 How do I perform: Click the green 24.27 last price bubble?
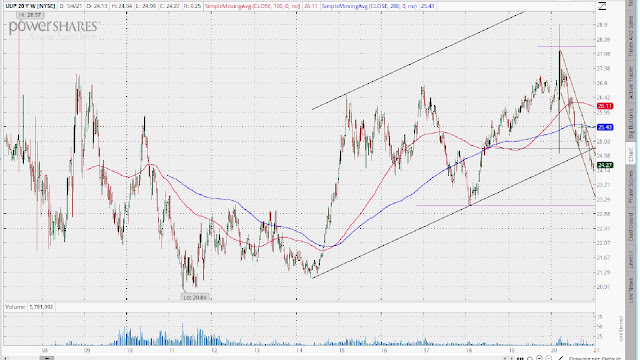click(605, 165)
